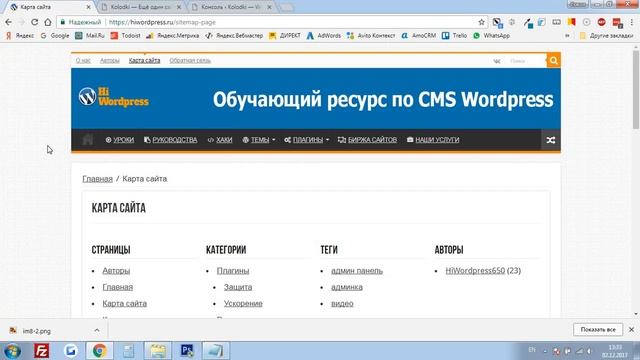Bookmark this page with the star icon

pos(481,22)
